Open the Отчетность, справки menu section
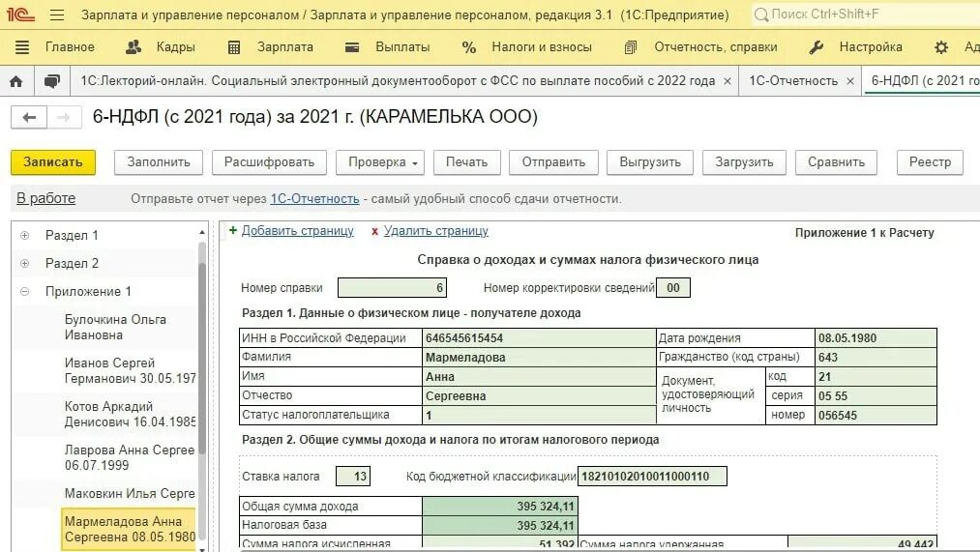980x552 pixels. [716, 47]
